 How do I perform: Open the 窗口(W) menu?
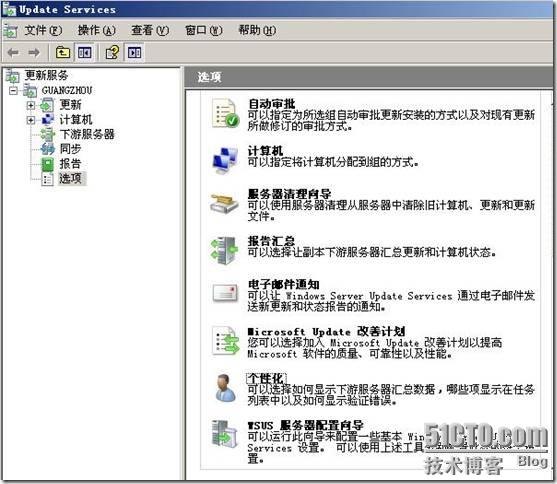(204, 31)
